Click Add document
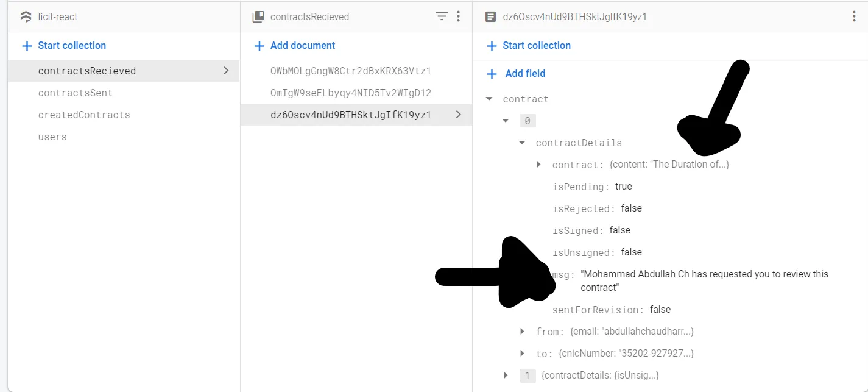 click(295, 46)
